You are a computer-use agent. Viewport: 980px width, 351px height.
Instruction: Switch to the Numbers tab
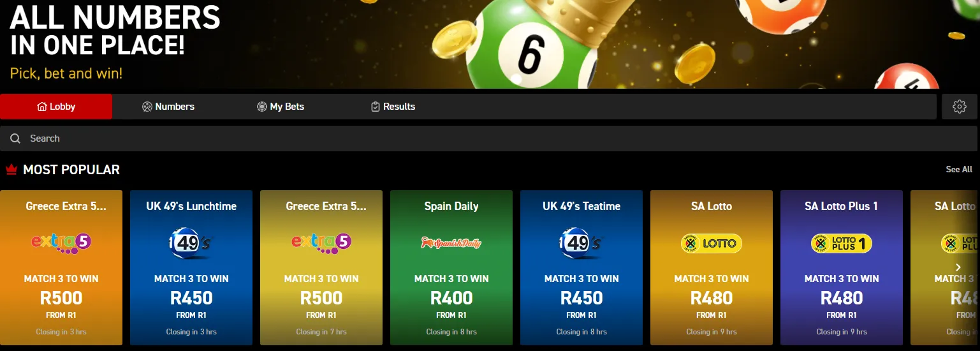pyautogui.click(x=168, y=107)
